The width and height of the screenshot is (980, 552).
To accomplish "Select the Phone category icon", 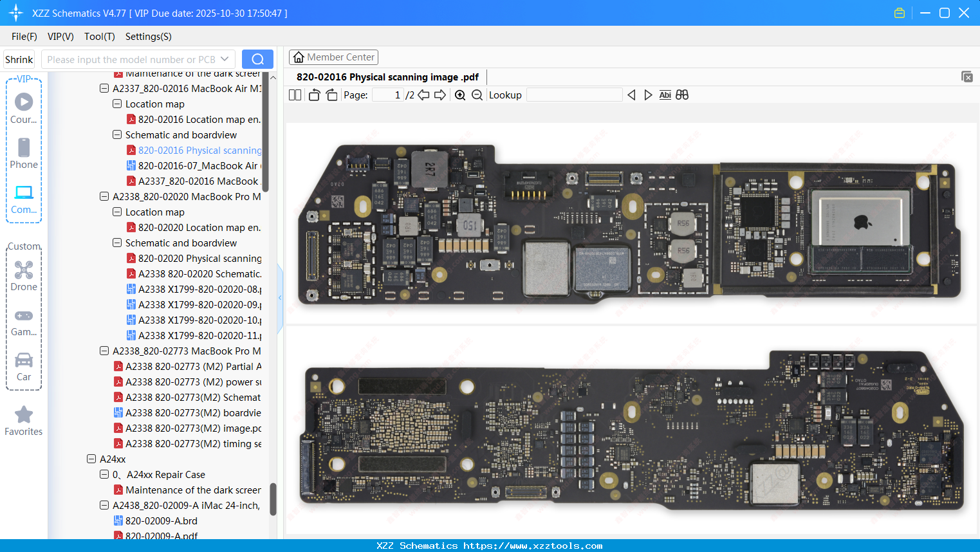I will tap(24, 153).
